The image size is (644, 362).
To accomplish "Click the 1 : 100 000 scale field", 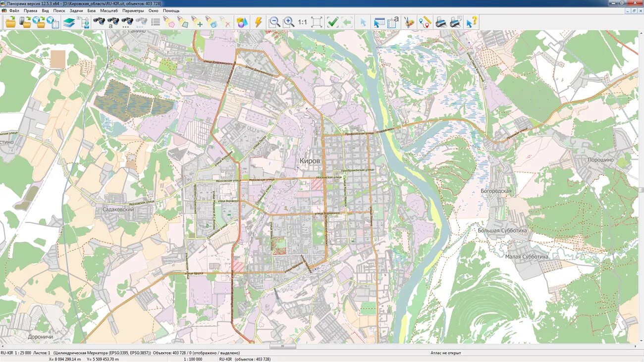I will 193,359.
